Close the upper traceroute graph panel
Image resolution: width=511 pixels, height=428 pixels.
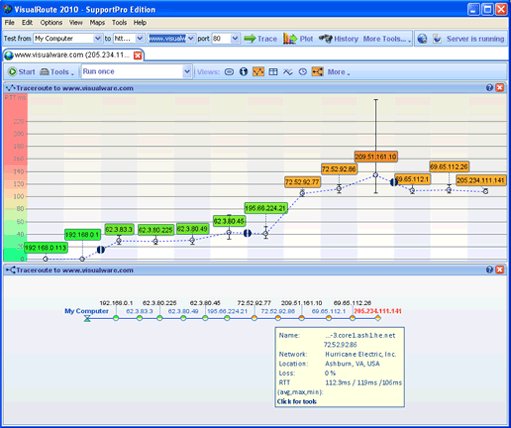(500, 88)
